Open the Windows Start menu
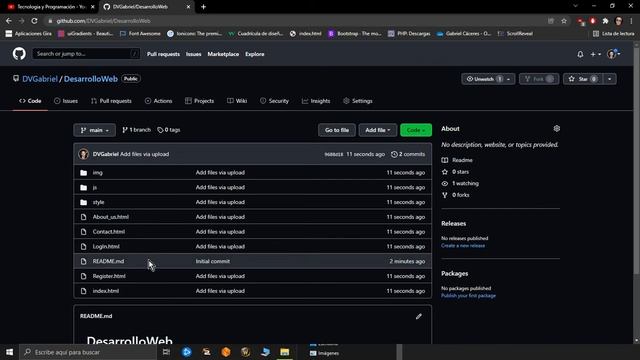This screenshot has height=360, width=640. pyautogui.click(x=9, y=352)
